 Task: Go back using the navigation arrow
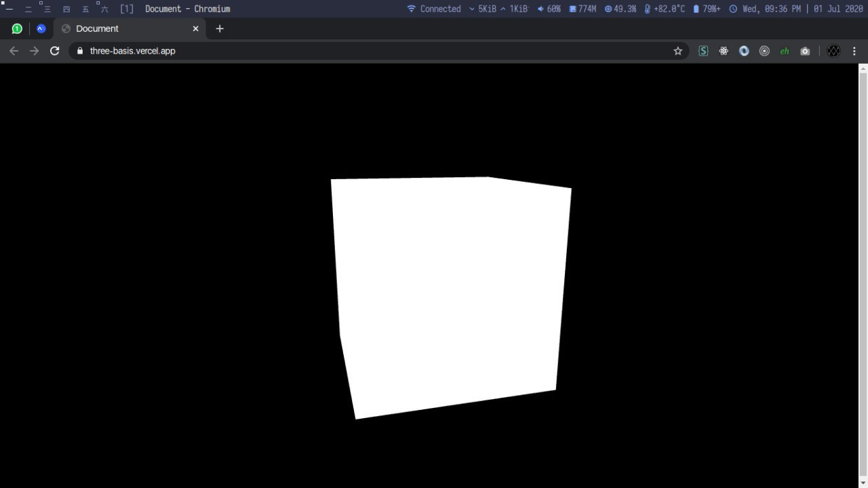14,50
